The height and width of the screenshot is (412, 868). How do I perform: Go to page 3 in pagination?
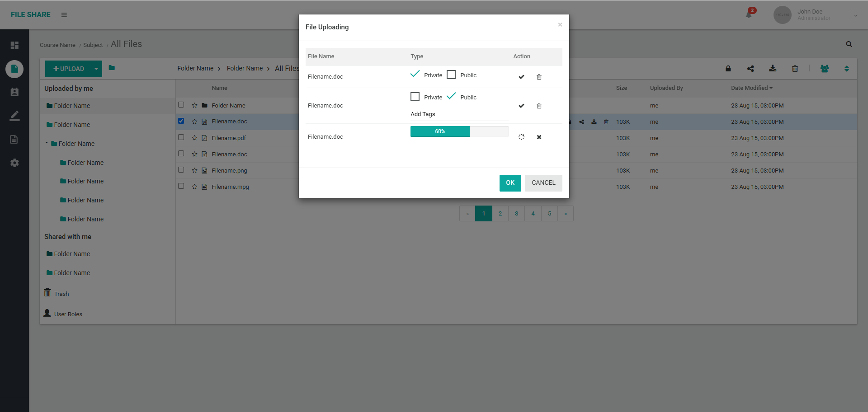pos(516,214)
